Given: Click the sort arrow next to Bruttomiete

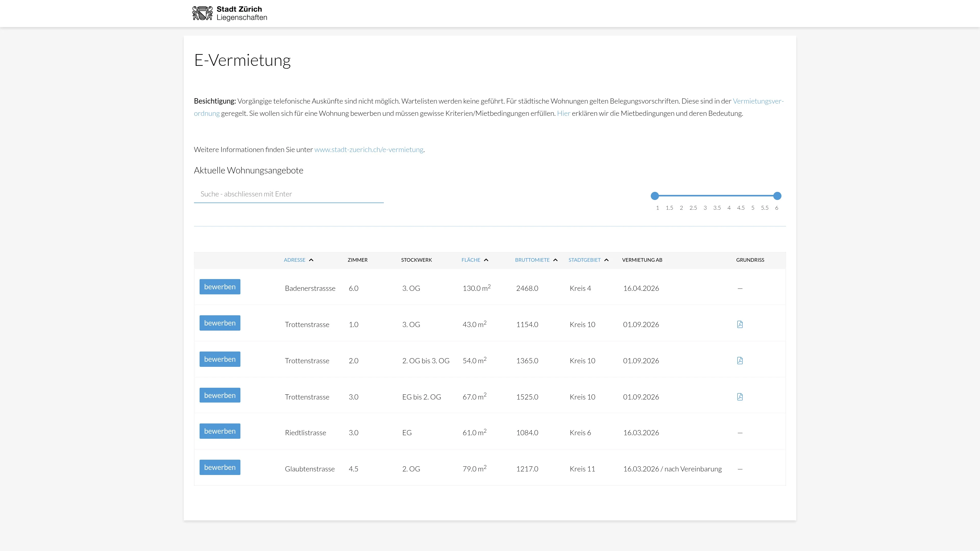Looking at the screenshot, I should 555,260.
